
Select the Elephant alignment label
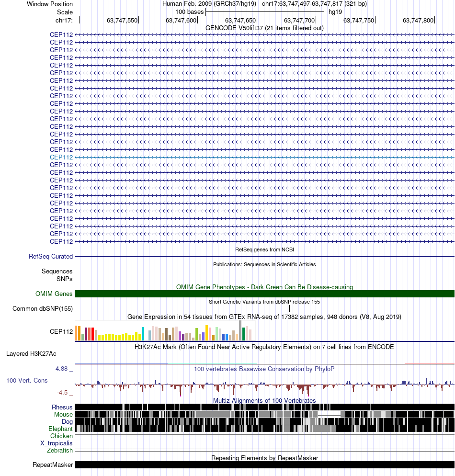pyautogui.click(x=60, y=429)
